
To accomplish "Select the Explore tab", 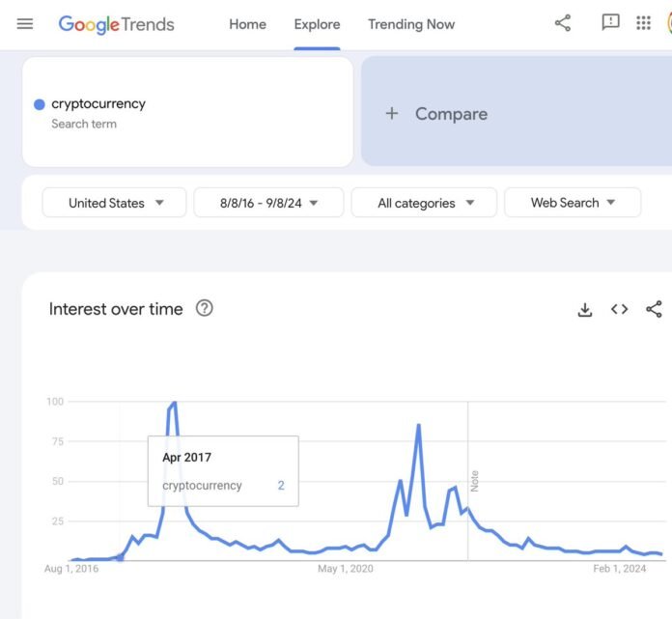I will (x=317, y=24).
